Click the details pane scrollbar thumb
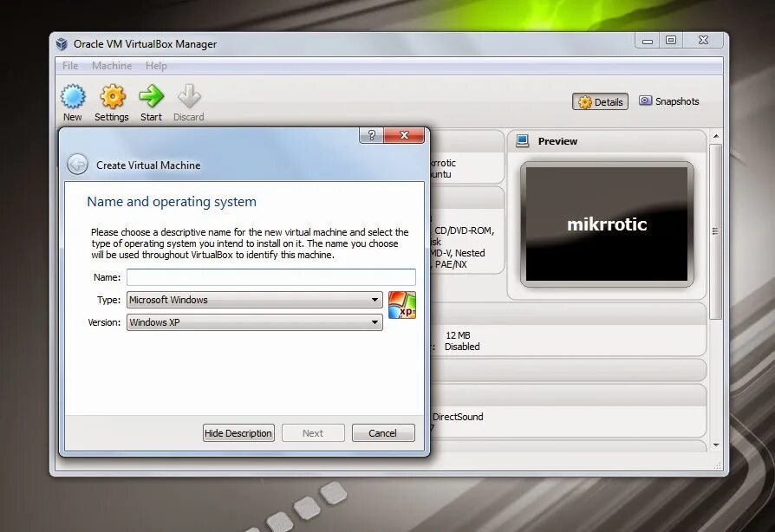The width and height of the screenshot is (775, 532). click(x=716, y=231)
